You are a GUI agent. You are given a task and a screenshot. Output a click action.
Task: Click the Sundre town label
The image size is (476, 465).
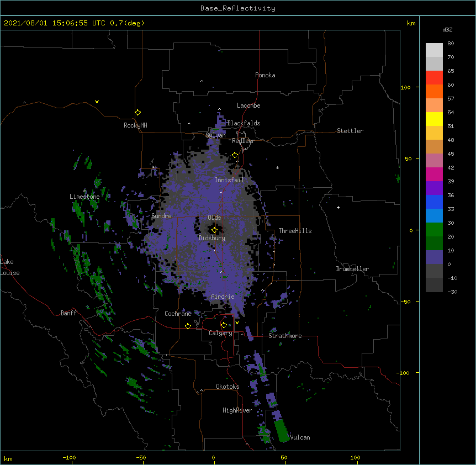pyautogui.click(x=161, y=216)
